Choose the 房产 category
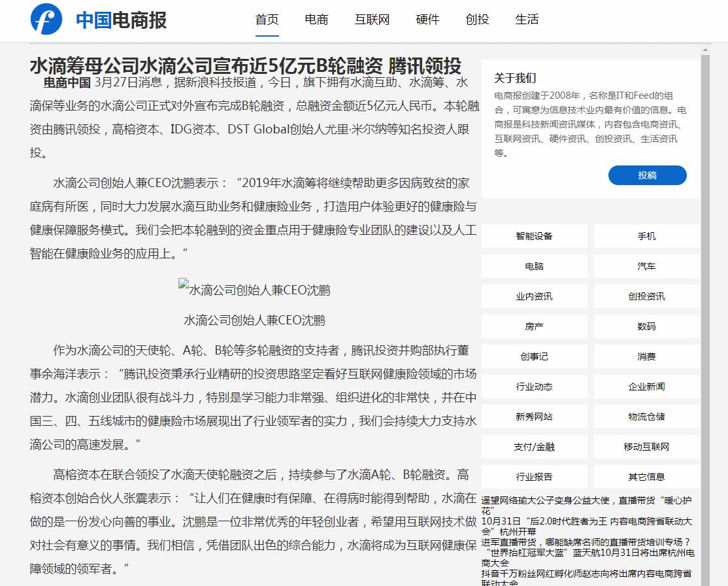728x586 pixels. pyautogui.click(x=535, y=326)
